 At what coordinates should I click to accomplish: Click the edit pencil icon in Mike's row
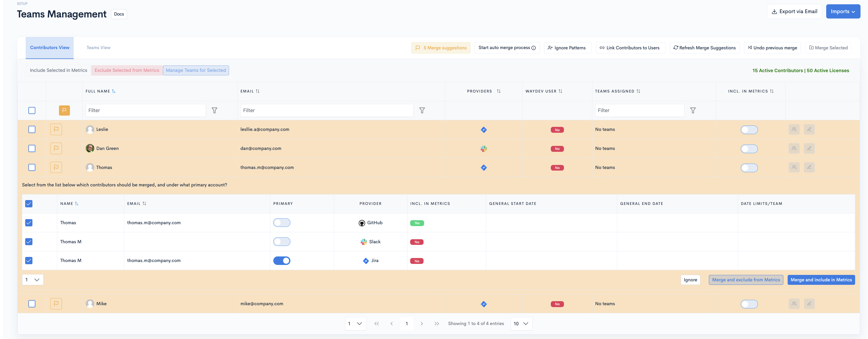pos(809,303)
